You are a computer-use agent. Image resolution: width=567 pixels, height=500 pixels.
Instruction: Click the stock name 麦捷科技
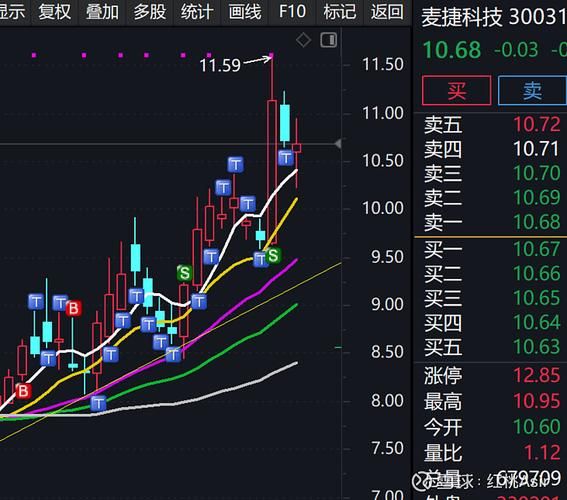tap(462, 17)
